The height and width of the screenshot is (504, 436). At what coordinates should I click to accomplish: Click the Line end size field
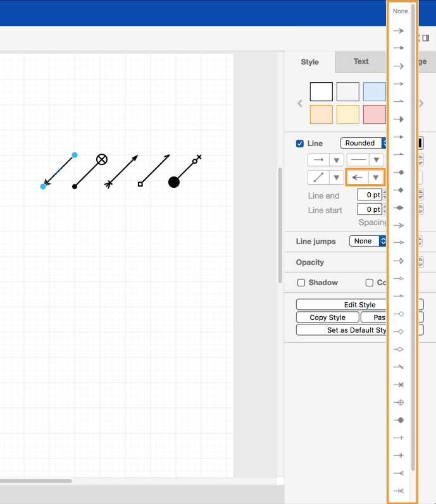click(x=370, y=195)
